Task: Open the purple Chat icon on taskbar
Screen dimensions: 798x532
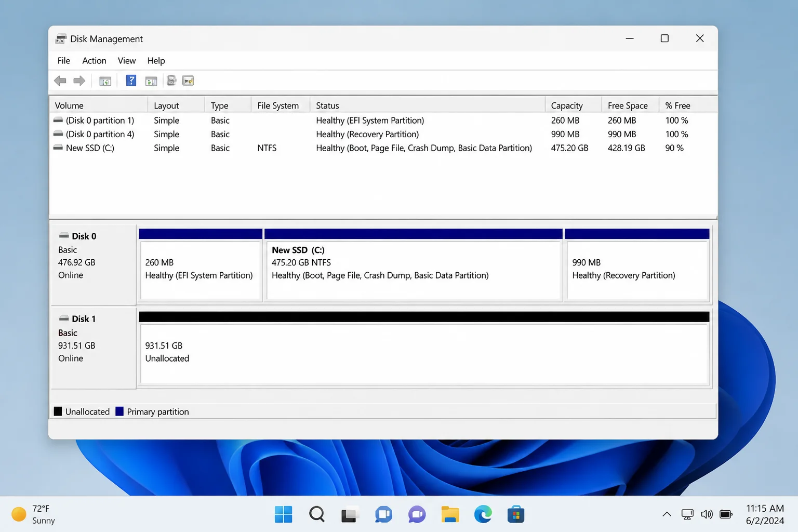Action: pos(417,514)
